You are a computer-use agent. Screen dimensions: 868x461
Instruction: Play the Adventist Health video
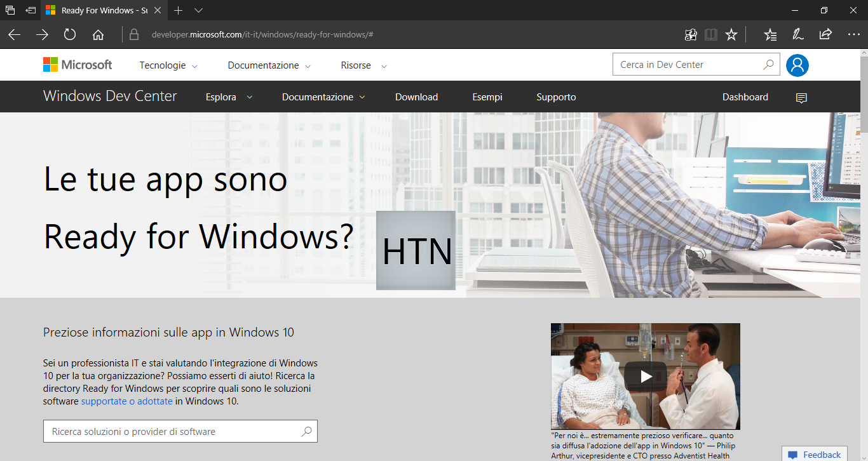point(646,377)
